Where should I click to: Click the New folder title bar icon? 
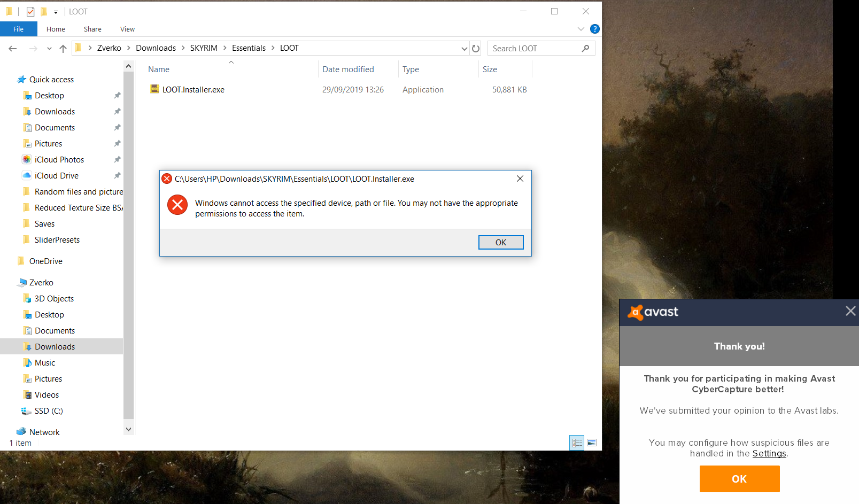click(x=44, y=11)
